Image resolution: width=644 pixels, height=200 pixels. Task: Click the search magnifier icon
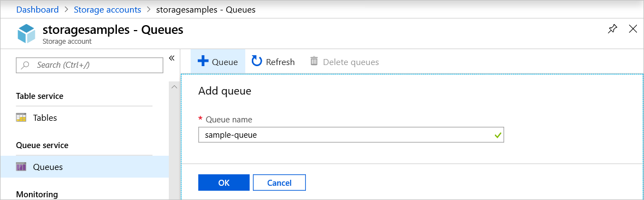(26, 65)
